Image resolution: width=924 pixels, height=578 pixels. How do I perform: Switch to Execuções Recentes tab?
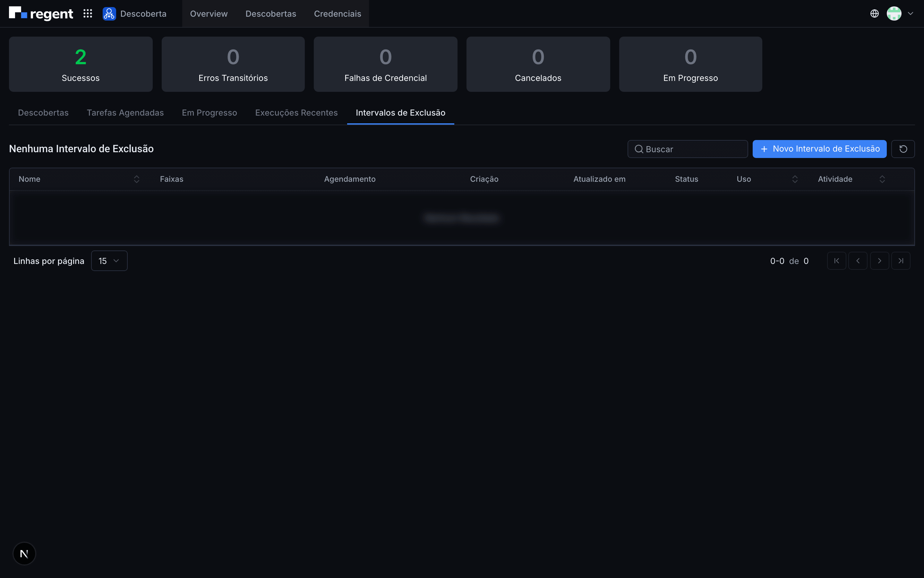296,113
